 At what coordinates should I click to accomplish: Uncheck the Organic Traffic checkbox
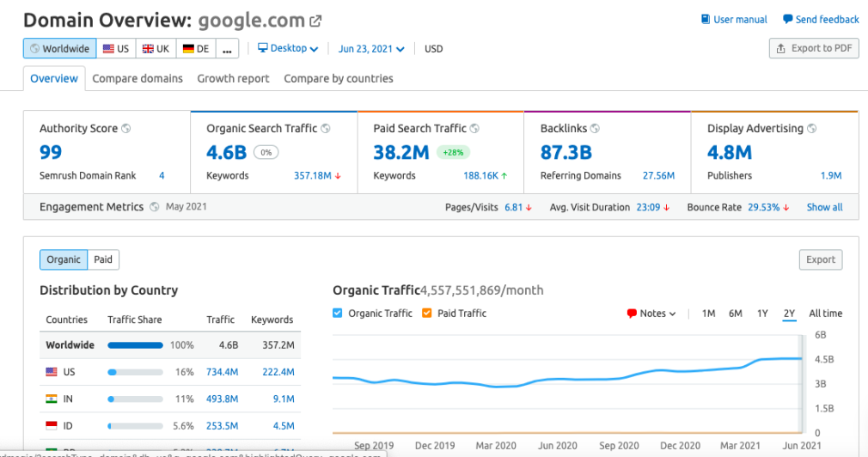point(337,314)
